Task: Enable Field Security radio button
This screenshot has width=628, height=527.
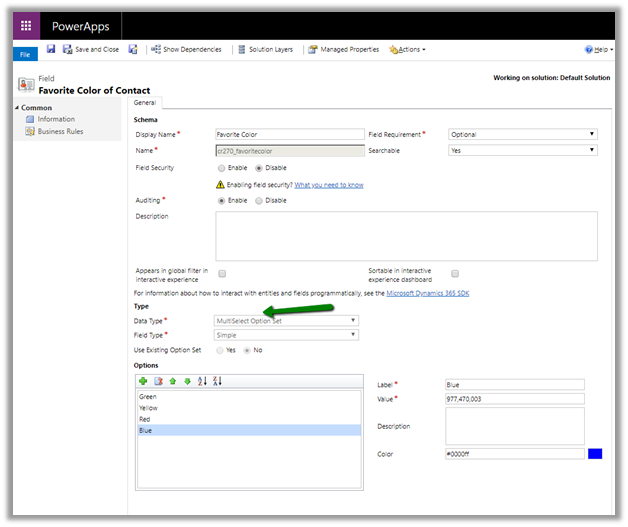Action: tap(221, 168)
